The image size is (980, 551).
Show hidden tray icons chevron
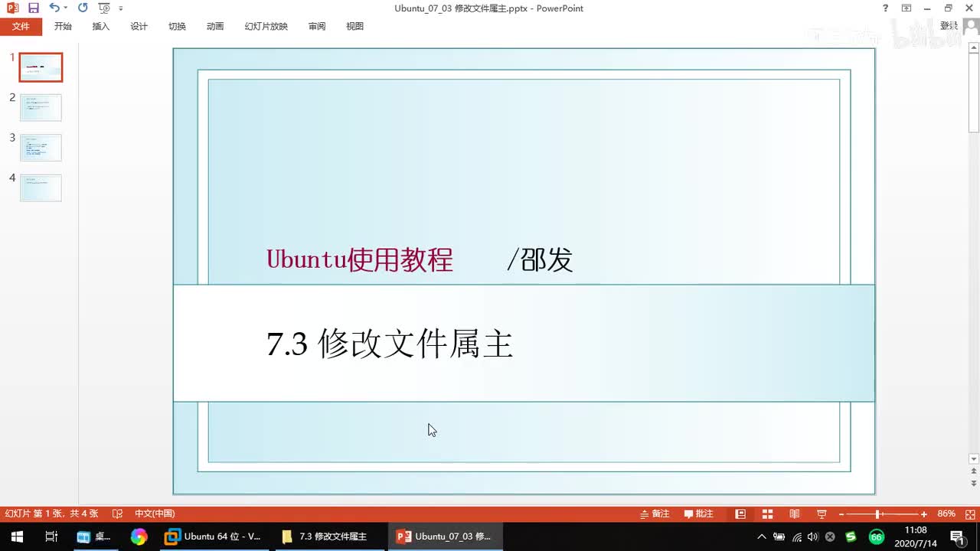tap(762, 536)
